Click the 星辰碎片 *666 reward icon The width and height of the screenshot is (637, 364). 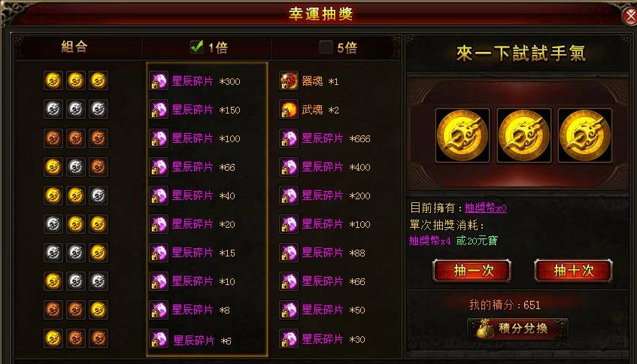click(289, 138)
